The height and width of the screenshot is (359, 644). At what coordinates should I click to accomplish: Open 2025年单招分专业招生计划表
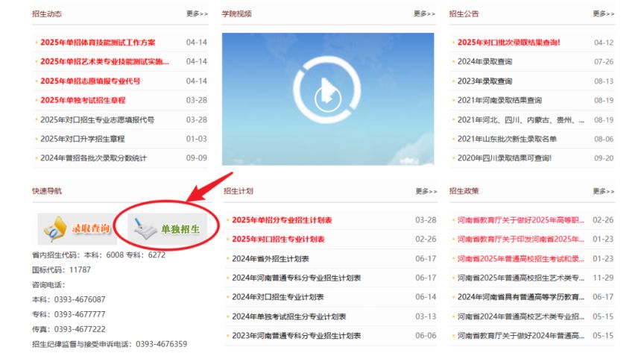tap(282, 220)
